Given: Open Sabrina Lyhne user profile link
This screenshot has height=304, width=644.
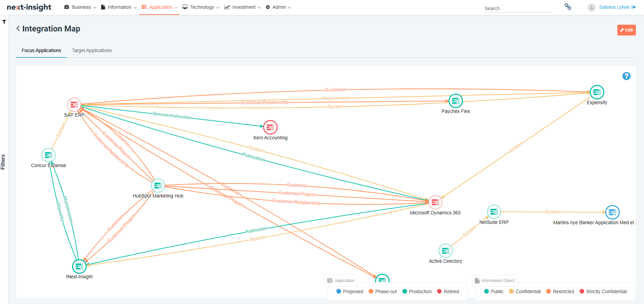Looking at the screenshot, I should tap(614, 7).
